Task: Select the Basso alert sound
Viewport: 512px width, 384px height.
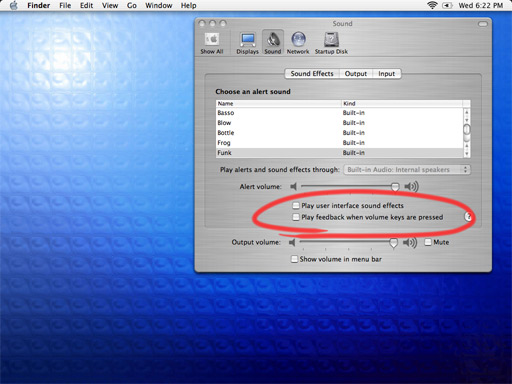Action: [340, 113]
